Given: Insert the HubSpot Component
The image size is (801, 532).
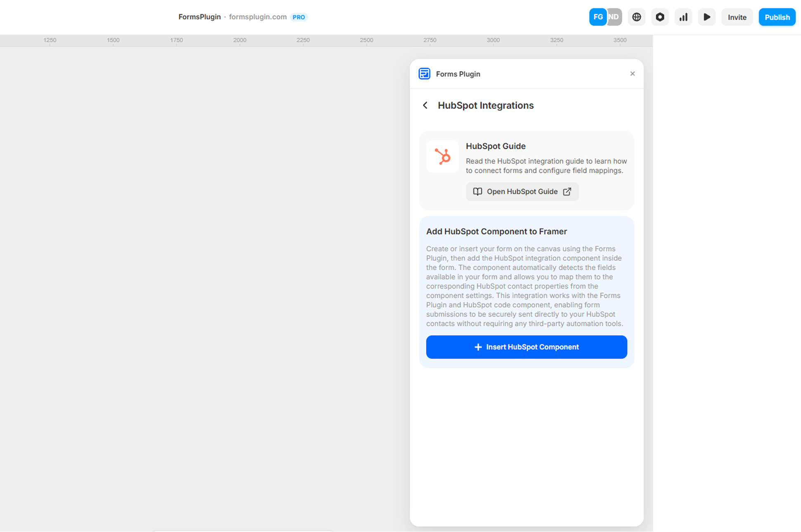Looking at the screenshot, I should pyautogui.click(x=526, y=347).
